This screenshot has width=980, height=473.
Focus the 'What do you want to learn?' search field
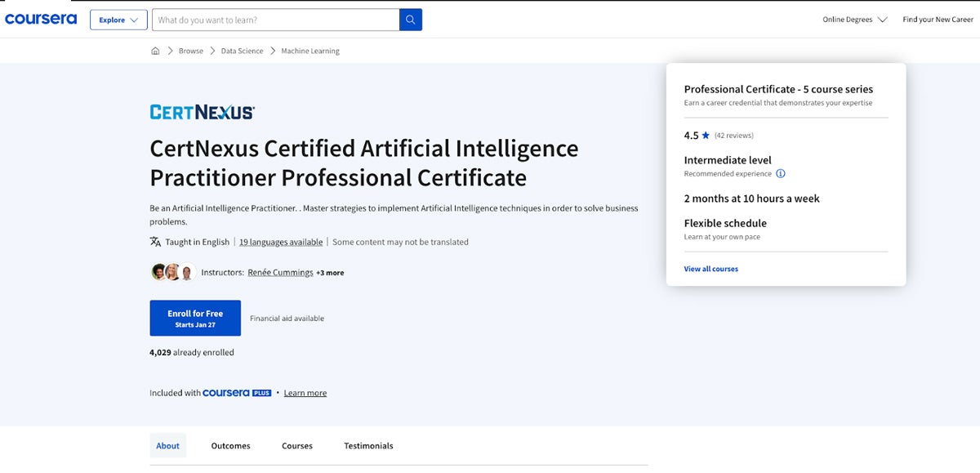[x=275, y=20]
